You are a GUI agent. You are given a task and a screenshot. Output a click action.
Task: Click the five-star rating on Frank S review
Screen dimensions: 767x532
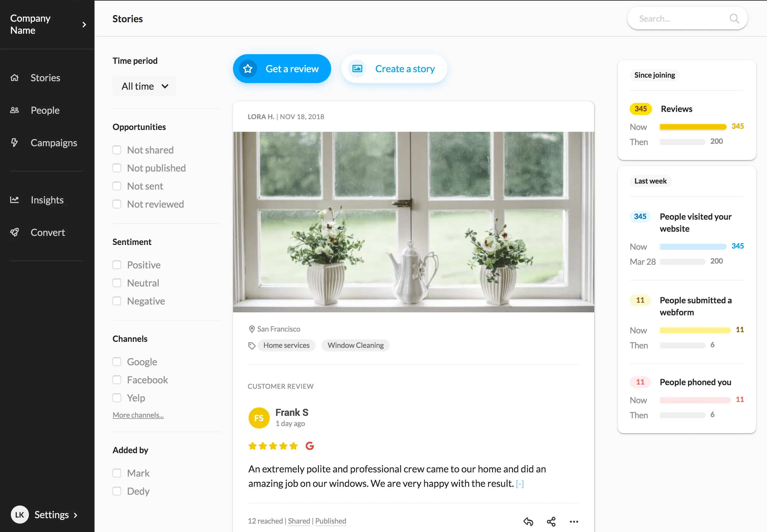pyautogui.click(x=273, y=446)
